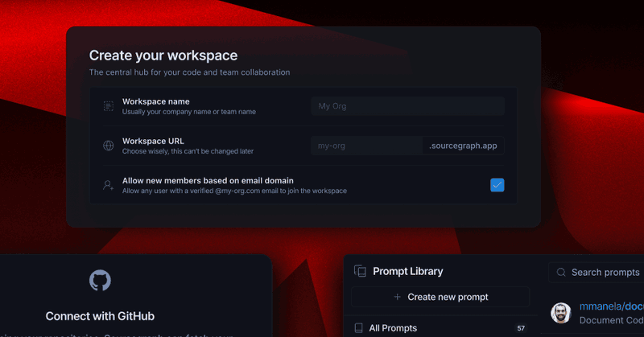Click the plus icon on Create new prompt

(x=397, y=297)
